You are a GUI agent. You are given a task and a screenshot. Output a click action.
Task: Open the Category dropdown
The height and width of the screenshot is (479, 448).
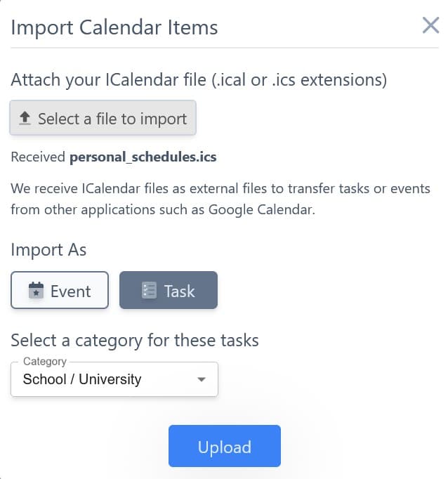pos(114,379)
